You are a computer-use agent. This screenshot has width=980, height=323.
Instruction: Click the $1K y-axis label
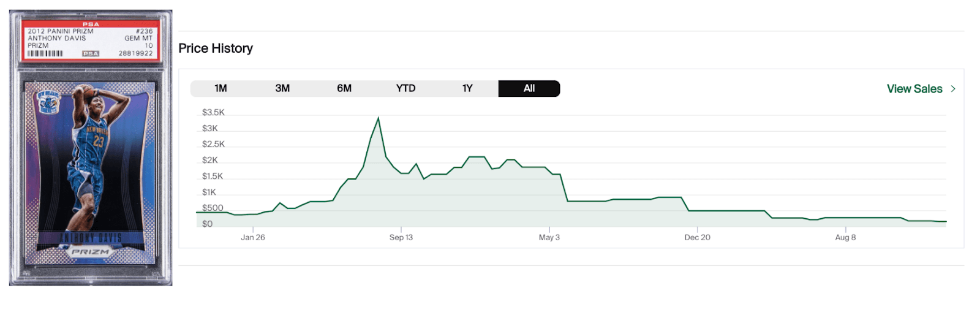click(209, 192)
